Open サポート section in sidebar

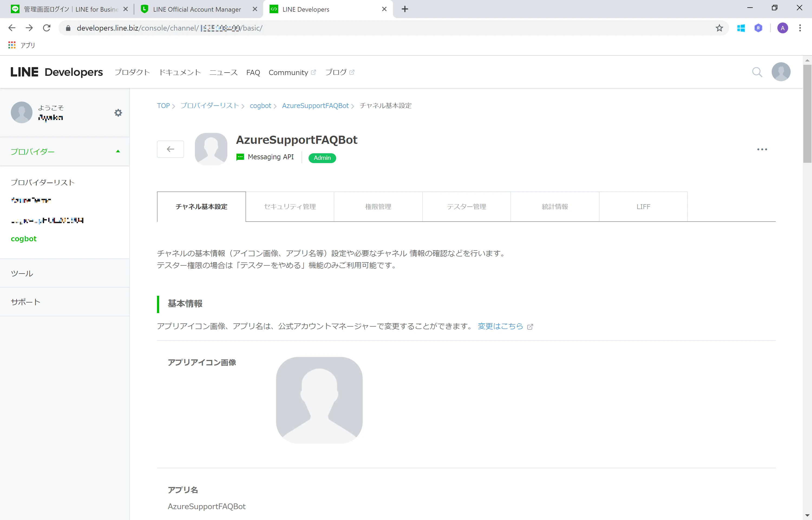pyautogui.click(x=65, y=302)
